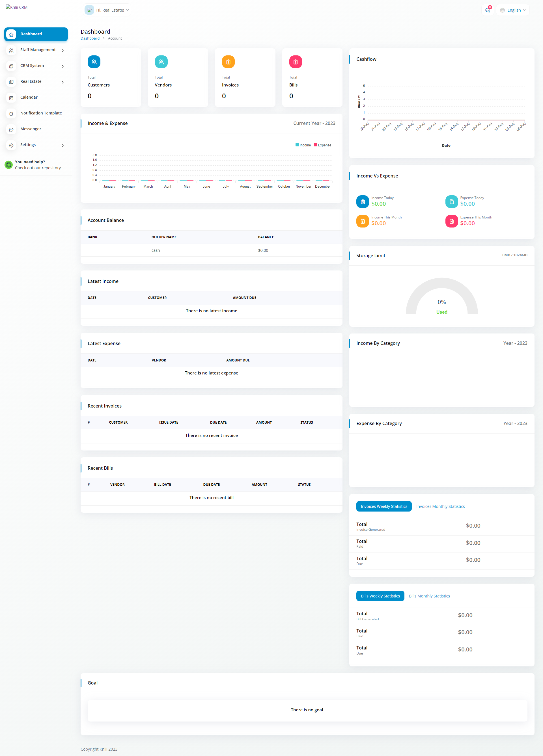Viewport: 543px width, 756px height.
Task: Click the Dashboard home icon in sidebar
Action: pyautogui.click(x=11, y=34)
